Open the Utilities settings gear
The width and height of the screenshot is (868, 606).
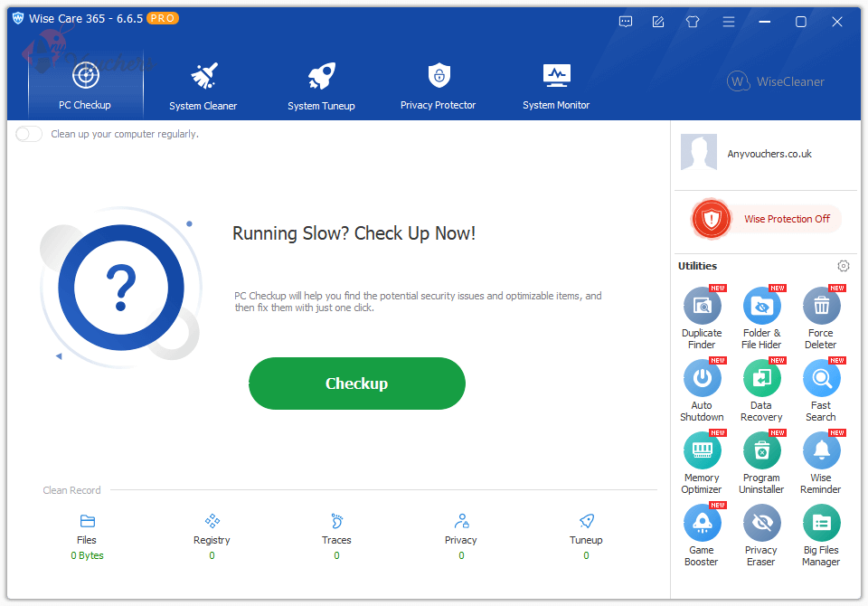point(844,266)
